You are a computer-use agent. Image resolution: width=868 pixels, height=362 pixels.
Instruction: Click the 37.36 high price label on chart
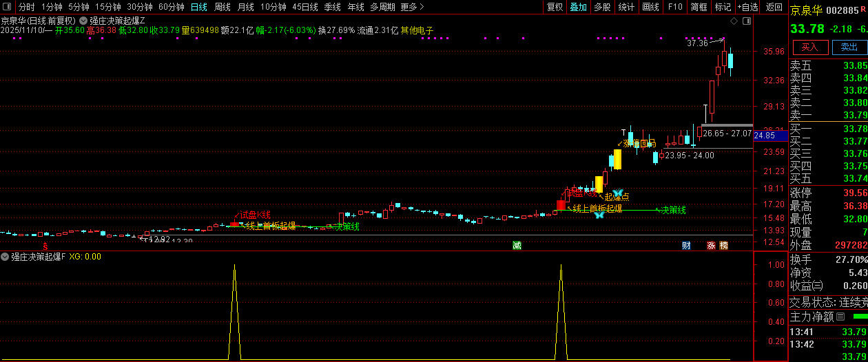[x=698, y=43]
